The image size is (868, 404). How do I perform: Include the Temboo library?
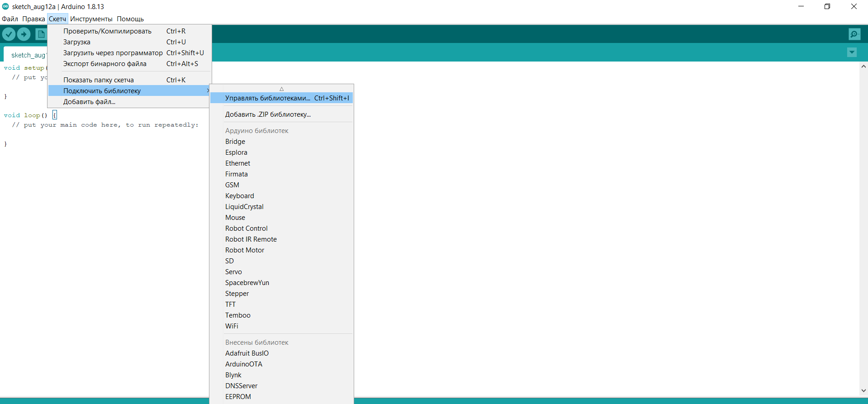[x=281, y=315]
